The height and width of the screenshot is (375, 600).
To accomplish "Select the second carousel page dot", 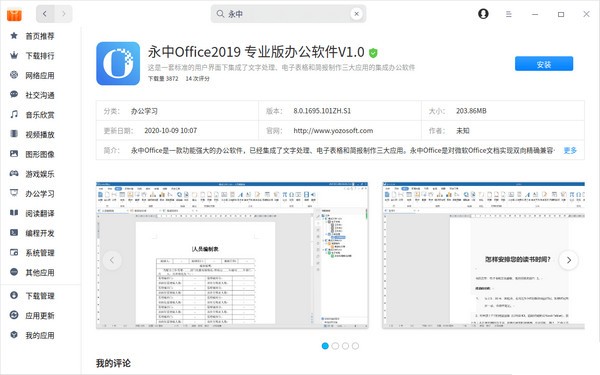I will (x=335, y=346).
